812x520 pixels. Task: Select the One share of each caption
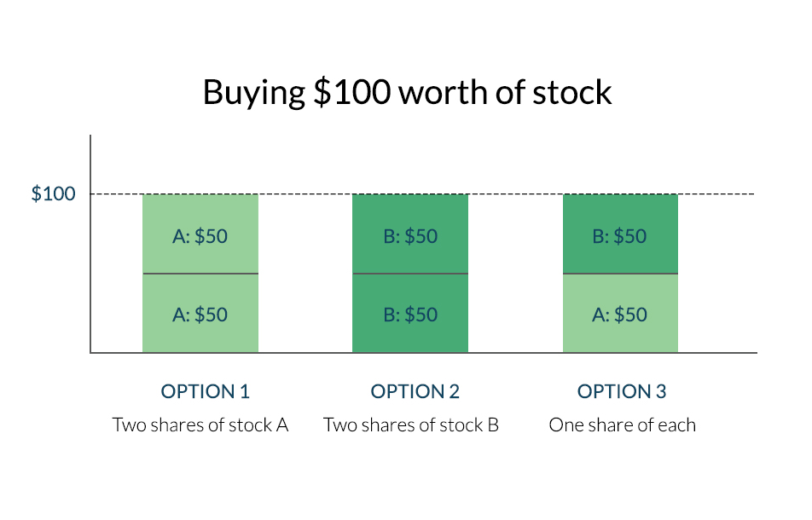pyautogui.click(x=622, y=425)
